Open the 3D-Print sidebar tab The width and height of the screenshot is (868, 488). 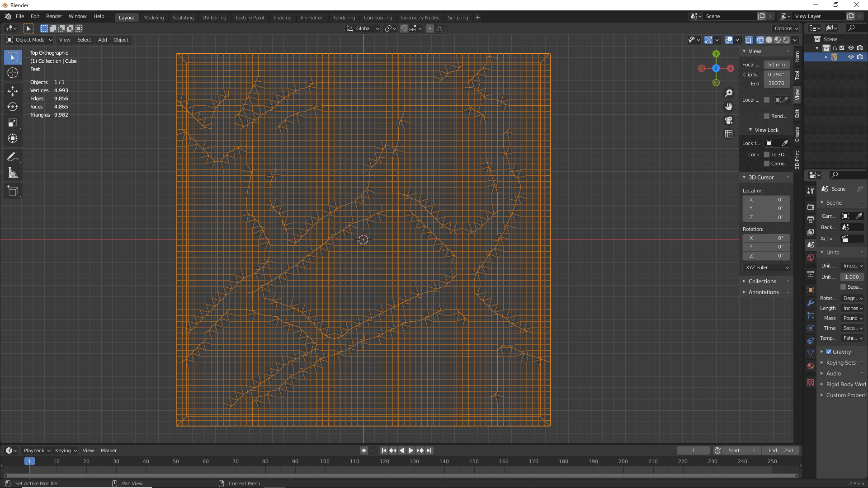pyautogui.click(x=797, y=160)
